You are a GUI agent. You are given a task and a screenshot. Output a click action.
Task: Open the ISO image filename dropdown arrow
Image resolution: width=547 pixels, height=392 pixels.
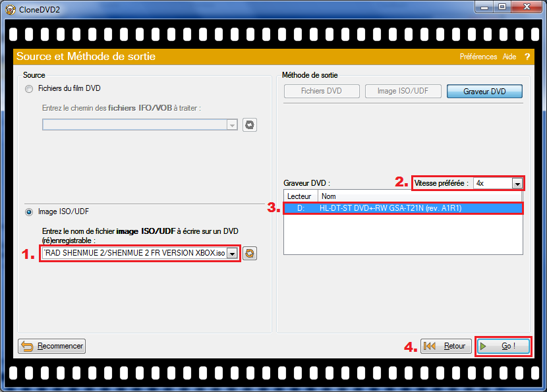point(233,254)
